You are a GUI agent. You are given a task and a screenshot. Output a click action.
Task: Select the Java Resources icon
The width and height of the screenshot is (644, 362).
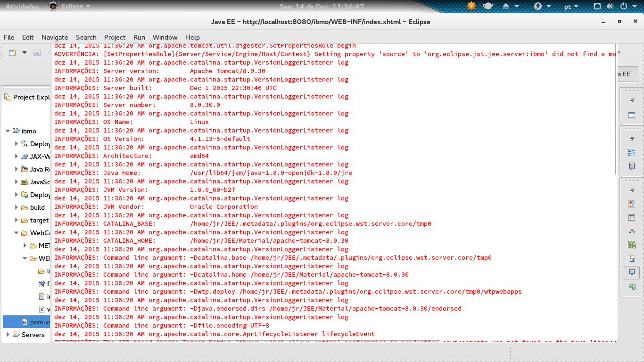pyautogui.click(x=25, y=169)
